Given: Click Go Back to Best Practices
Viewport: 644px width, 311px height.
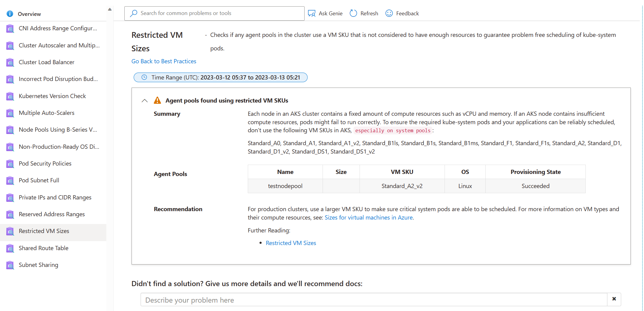Looking at the screenshot, I should coord(164,61).
